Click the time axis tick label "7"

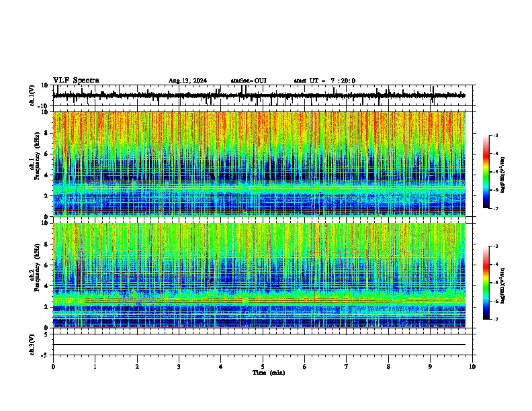347,367
